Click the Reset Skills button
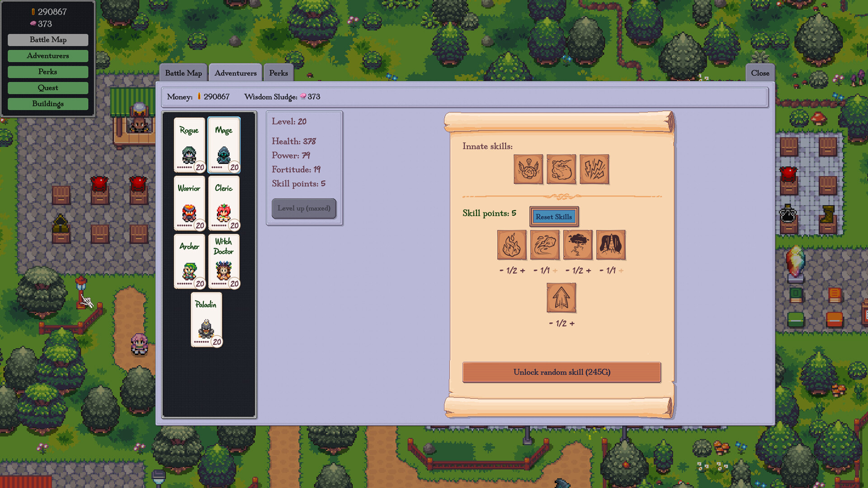This screenshot has width=868, height=488. pyautogui.click(x=554, y=217)
